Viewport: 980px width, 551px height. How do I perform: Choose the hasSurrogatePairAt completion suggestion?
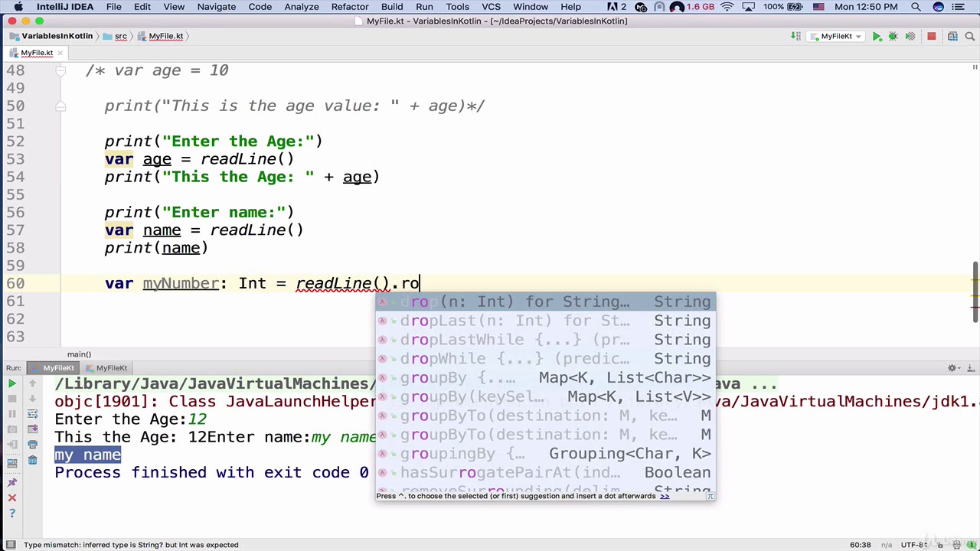545,472
